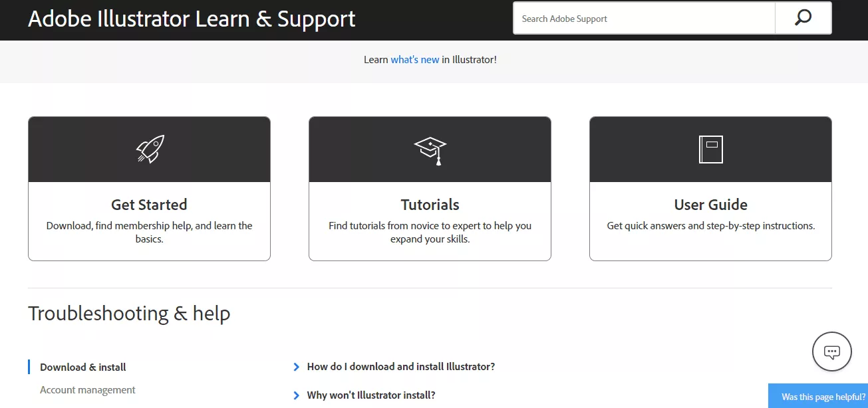Viewport: 868px width, 408px height.
Task: Follow the "what's new" link
Action: (415, 60)
